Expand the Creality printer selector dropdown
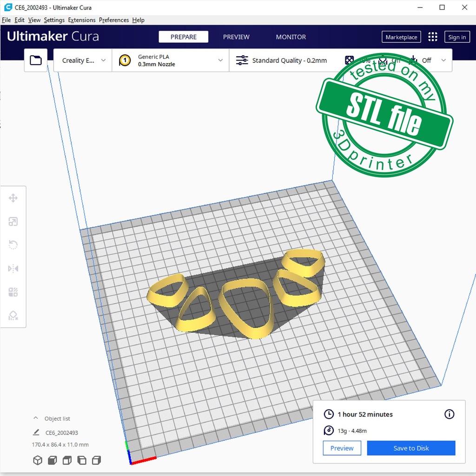Image resolution: width=476 pixels, height=476 pixels. tap(84, 60)
